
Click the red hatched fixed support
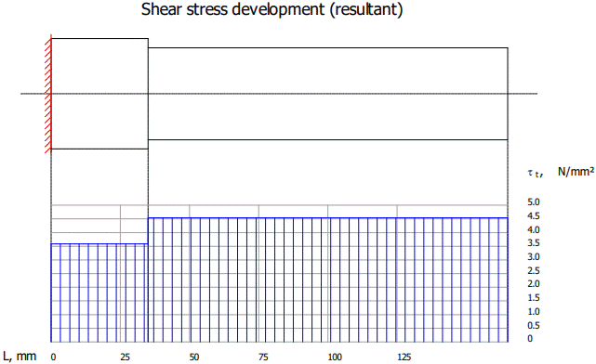pos(48,94)
